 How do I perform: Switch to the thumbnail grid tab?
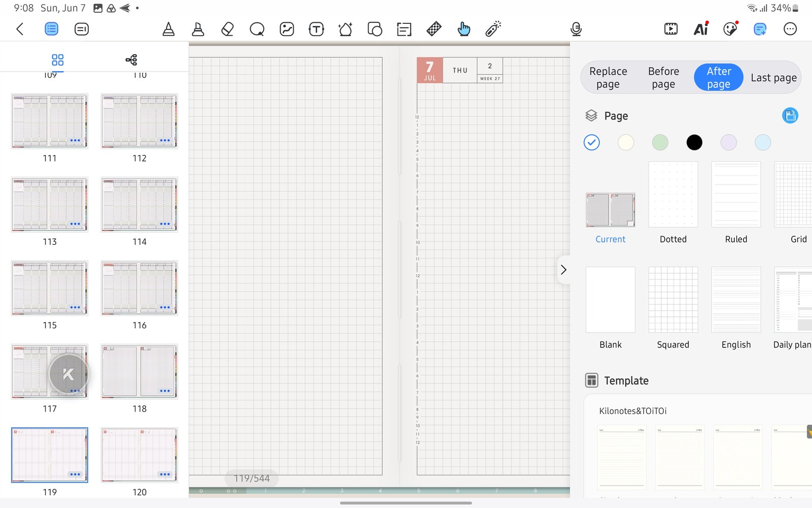58,60
